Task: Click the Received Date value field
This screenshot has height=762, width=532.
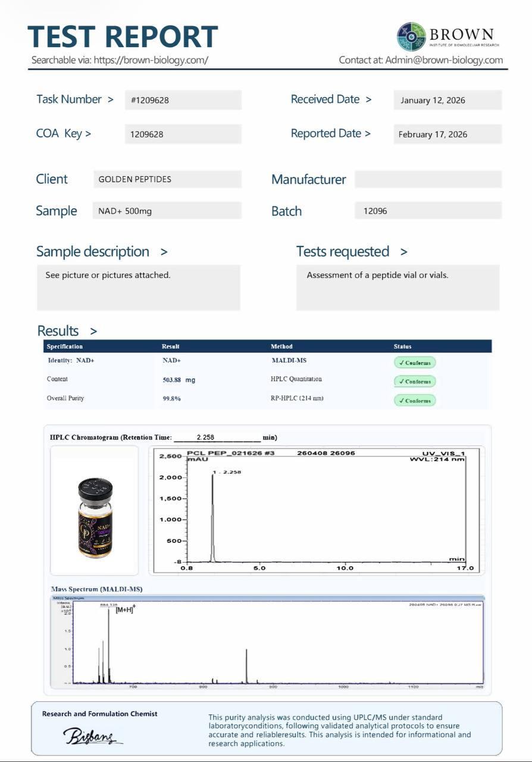Action: pos(447,100)
